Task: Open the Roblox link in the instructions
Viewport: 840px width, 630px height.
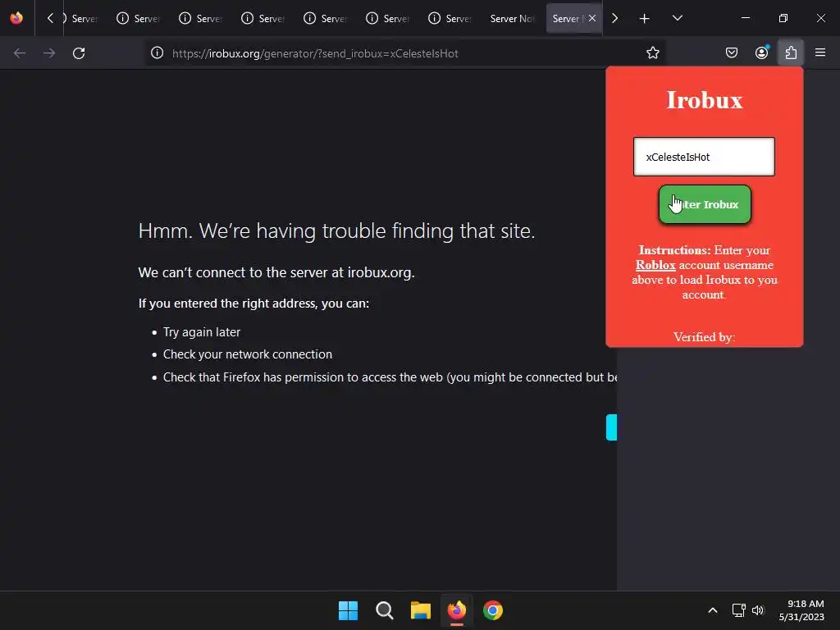Action: coord(655,265)
